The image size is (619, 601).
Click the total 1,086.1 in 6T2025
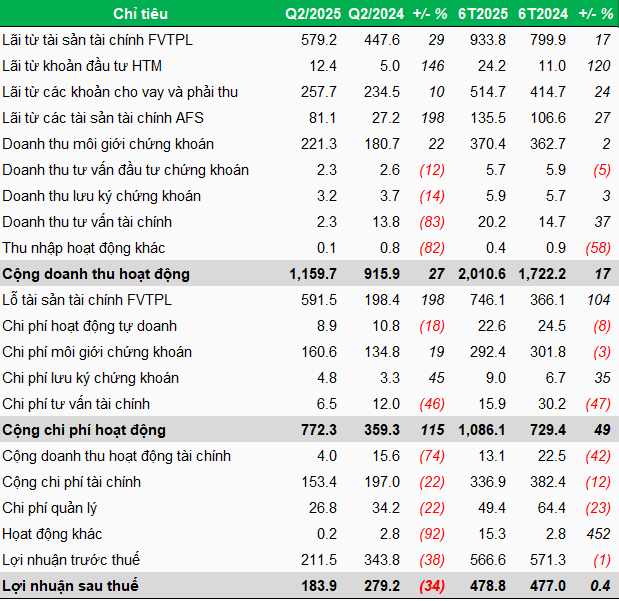[482, 430]
